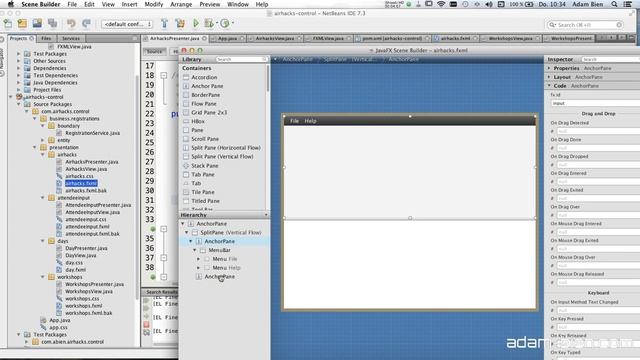Expand the Layout section in Inspector

[549, 77]
